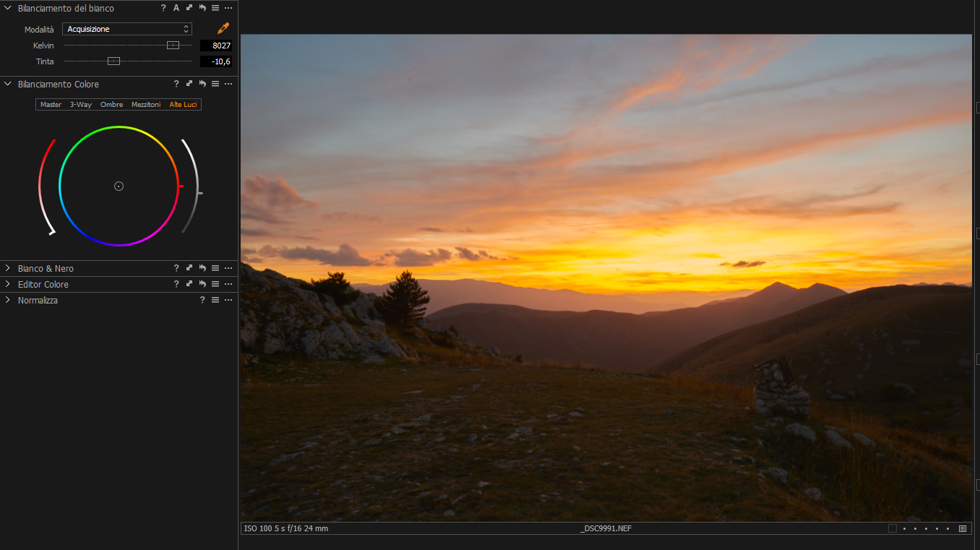Set the fifth rating dot under the image

(947, 528)
